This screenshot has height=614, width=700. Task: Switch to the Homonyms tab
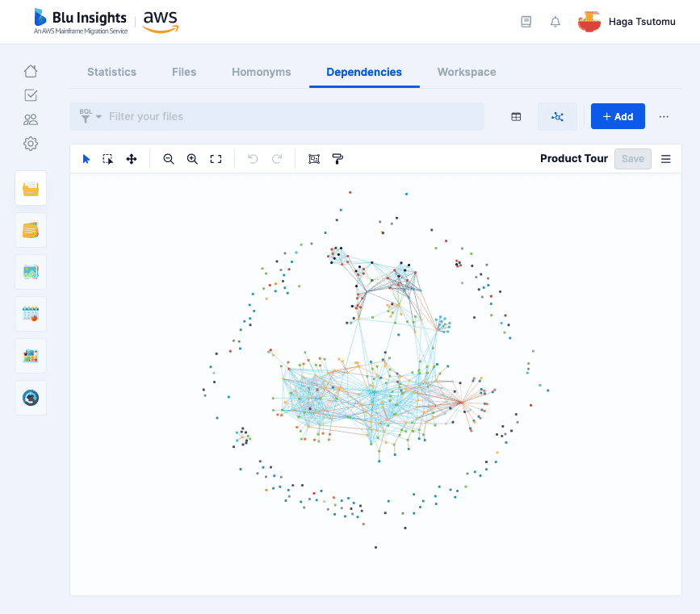click(261, 72)
